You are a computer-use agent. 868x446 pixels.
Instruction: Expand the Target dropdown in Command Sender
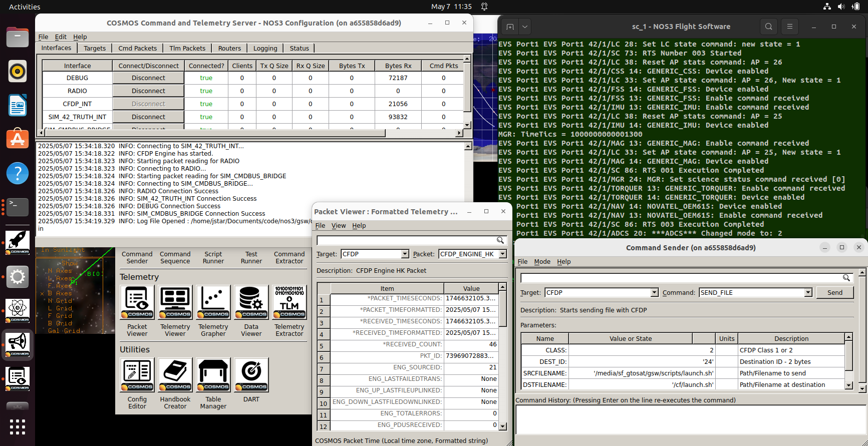pos(654,293)
